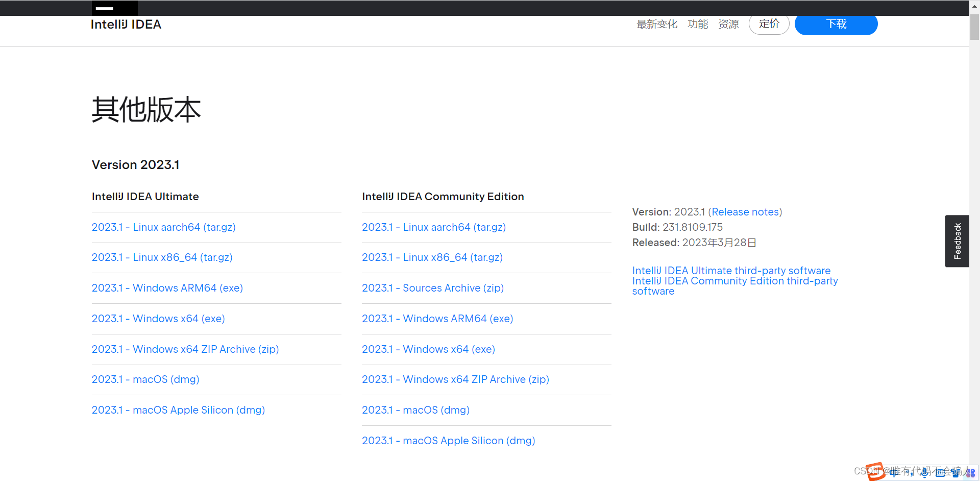The width and height of the screenshot is (980, 481).
Task: Open the 最新变化 navigation item
Action: 657,24
